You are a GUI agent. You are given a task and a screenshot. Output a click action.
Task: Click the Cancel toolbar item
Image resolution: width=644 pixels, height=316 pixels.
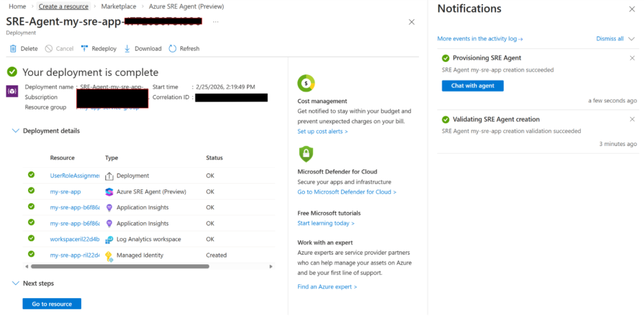(59, 48)
